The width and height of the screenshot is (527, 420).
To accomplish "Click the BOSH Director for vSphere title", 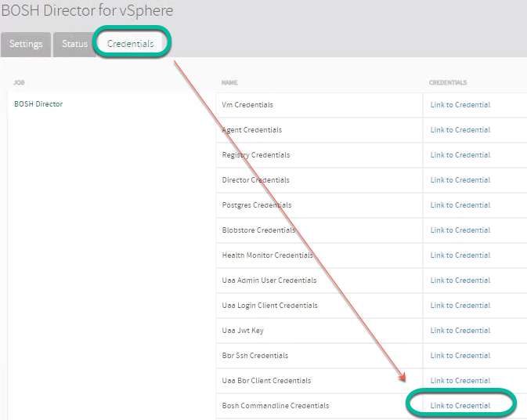I will (x=87, y=11).
